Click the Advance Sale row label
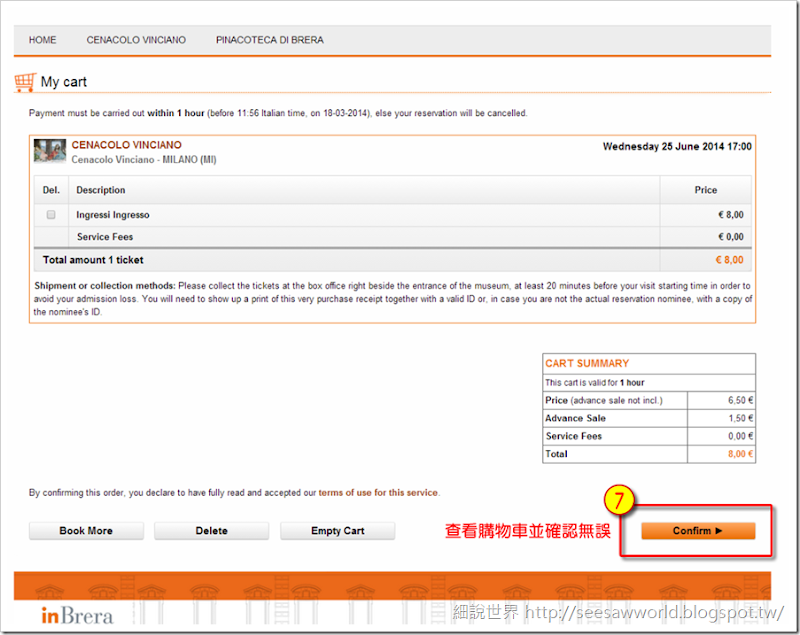The width and height of the screenshot is (800, 635). click(576, 418)
